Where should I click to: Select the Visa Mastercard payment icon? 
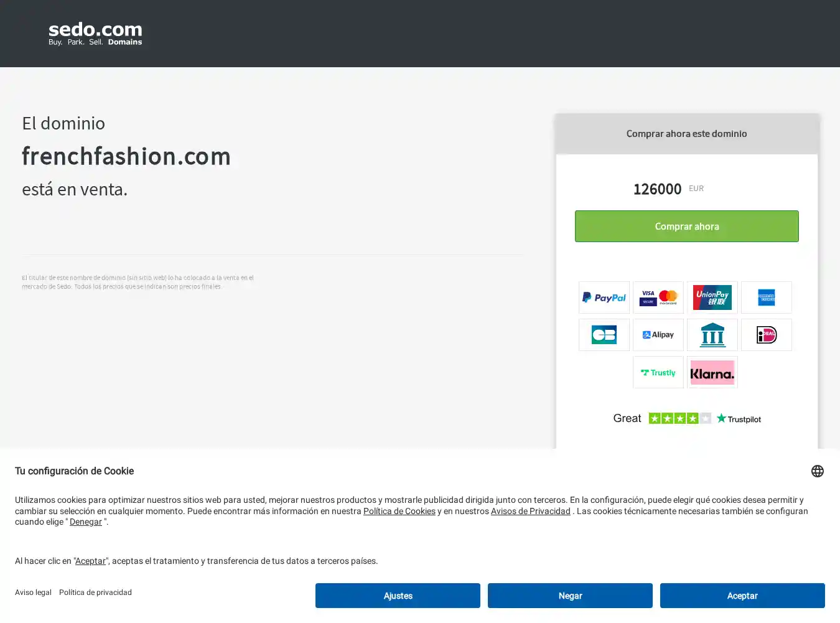point(658,297)
